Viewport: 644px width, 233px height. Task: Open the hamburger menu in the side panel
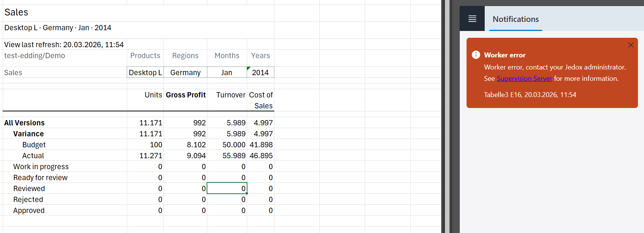[472, 19]
